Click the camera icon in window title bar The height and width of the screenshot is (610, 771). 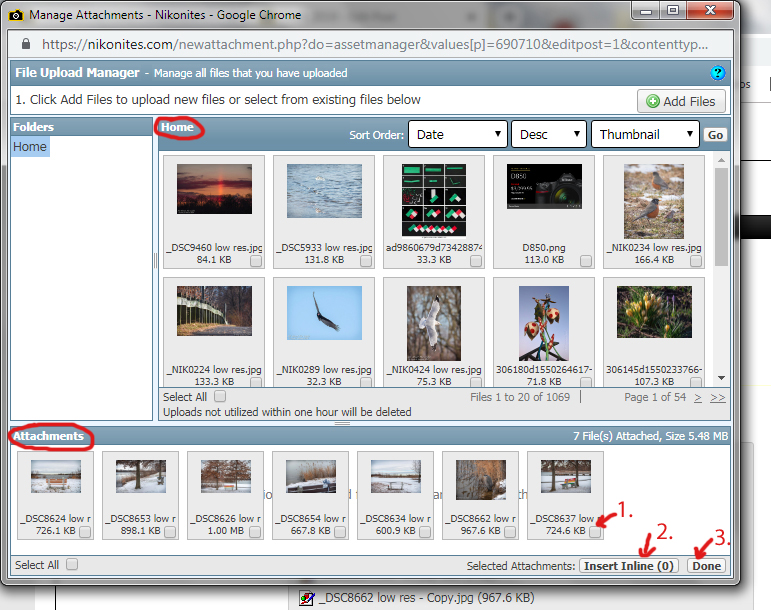[x=17, y=13]
